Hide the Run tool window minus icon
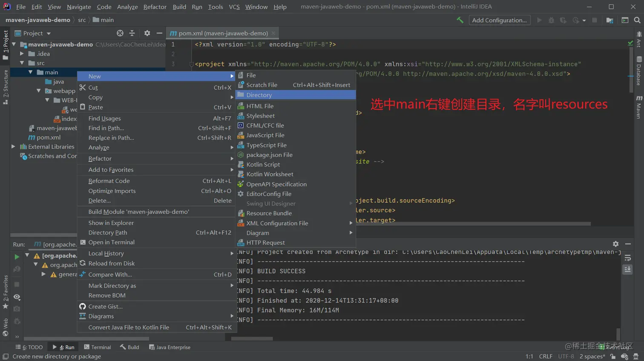The width and height of the screenshot is (644, 361). click(x=628, y=244)
